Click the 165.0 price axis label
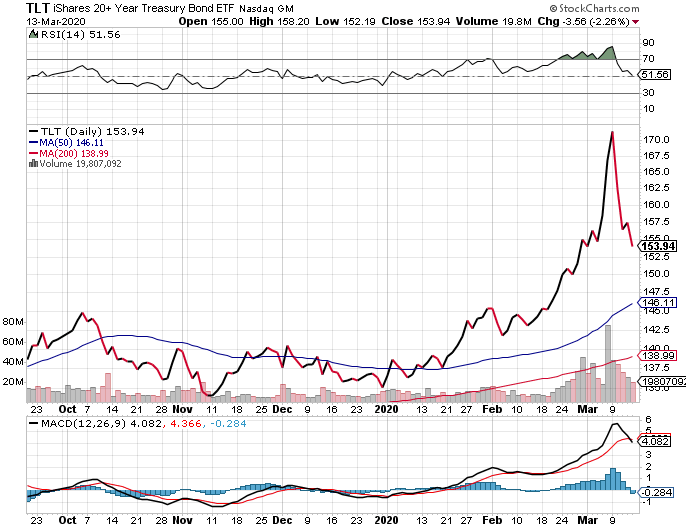693x525 pixels. [656, 171]
